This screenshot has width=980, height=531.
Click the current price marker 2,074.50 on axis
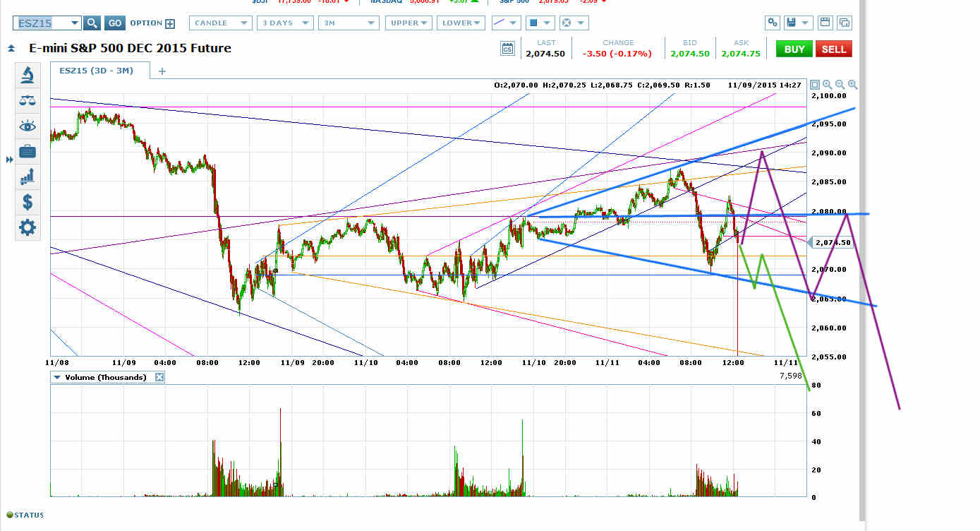coord(833,242)
